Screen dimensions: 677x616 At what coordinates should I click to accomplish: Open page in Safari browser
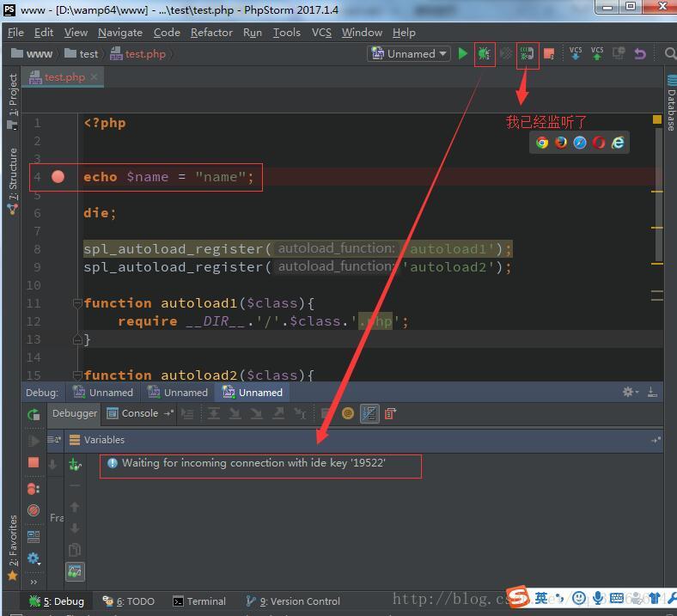pyautogui.click(x=580, y=143)
